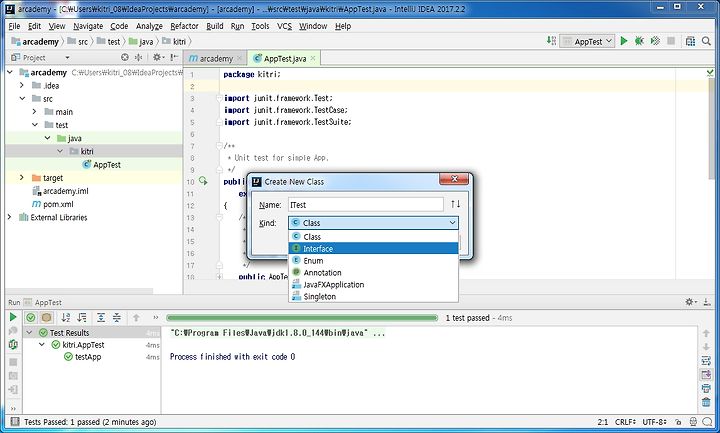The height and width of the screenshot is (433, 720).
Task: Collapse the src folder
Action: coord(22,98)
